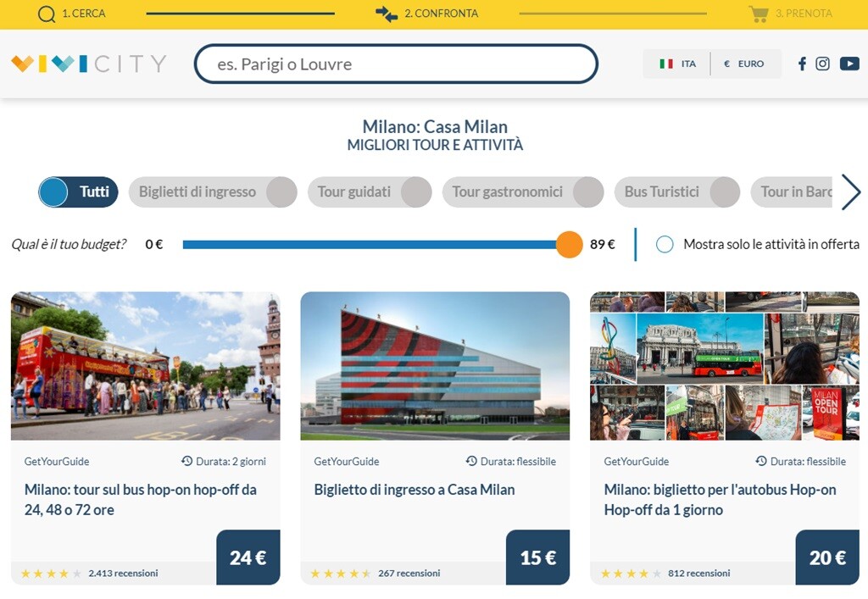Screen dimensions: 868x599
Task: Open the Instagram social icon
Action: 822,64
